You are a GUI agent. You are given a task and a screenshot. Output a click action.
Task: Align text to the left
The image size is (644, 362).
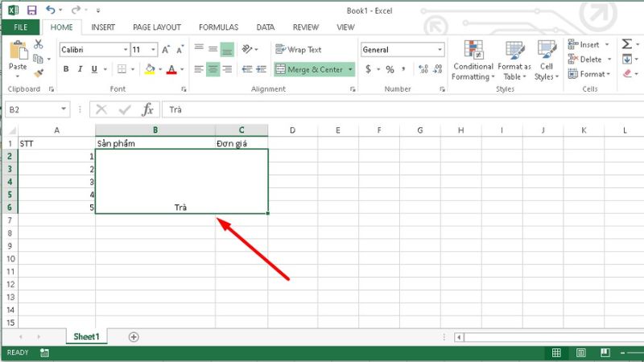point(199,69)
